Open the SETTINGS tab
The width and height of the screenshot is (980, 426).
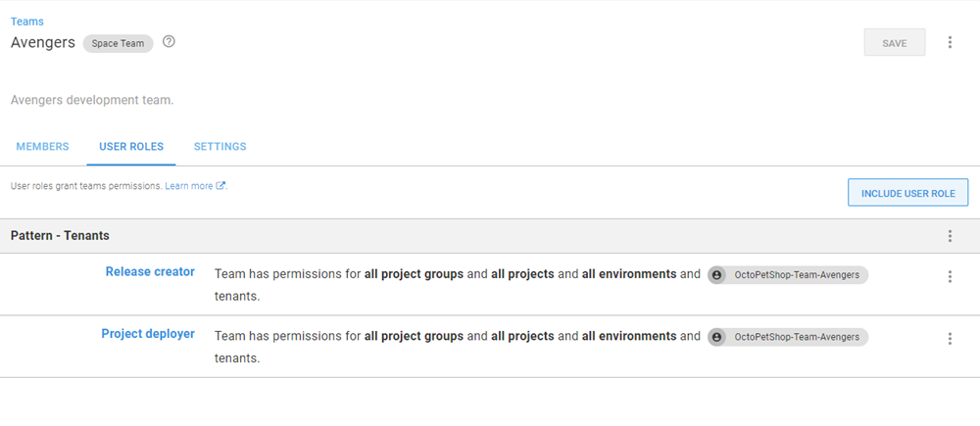coord(220,147)
